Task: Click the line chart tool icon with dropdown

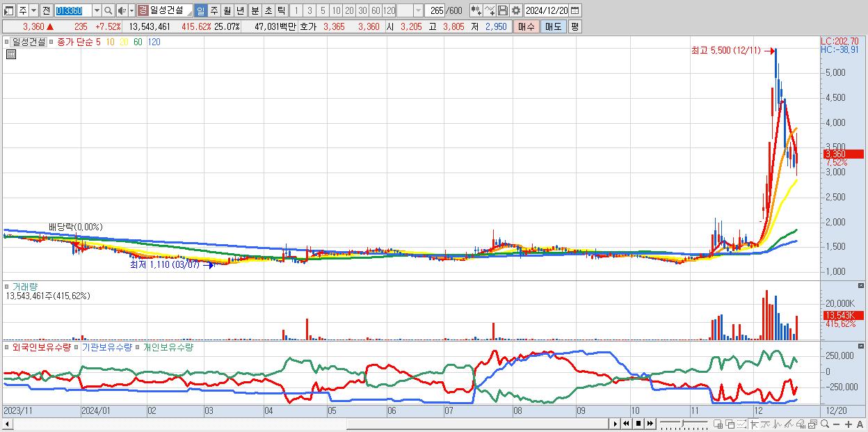Action: tap(490, 10)
